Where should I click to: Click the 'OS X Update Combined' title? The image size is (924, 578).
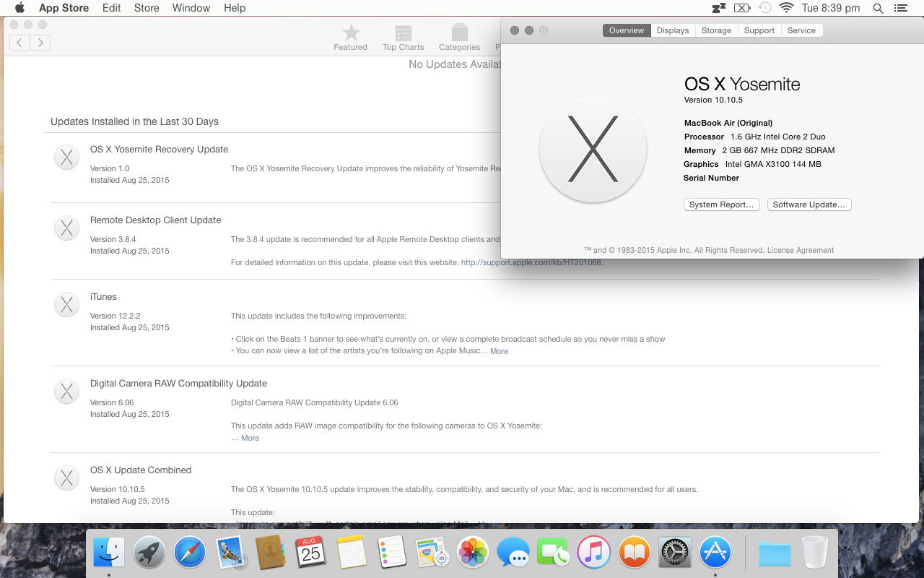(141, 470)
